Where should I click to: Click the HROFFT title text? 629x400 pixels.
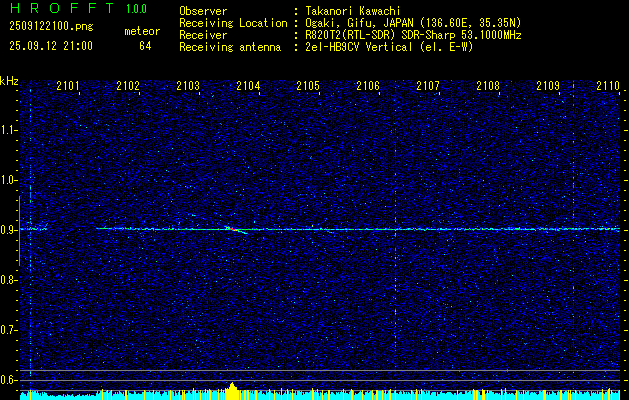pos(62,8)
